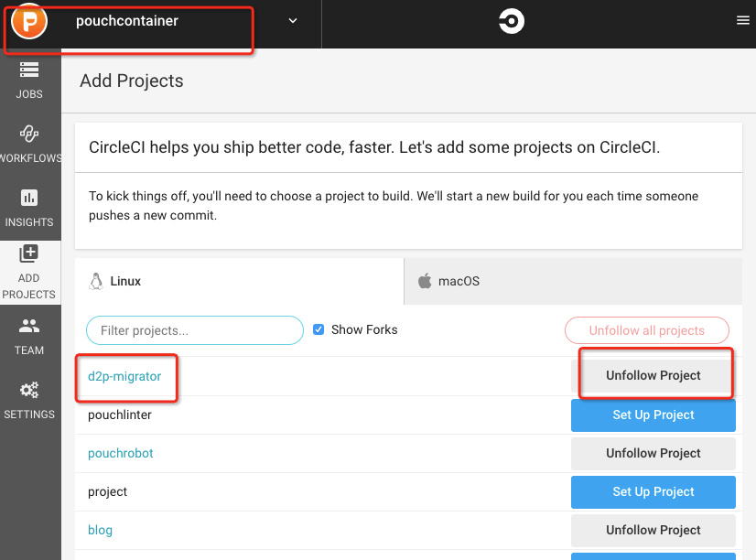This screenshot has width=756, height=560.
Task: Switch to the Linux tab
Action: point(239,281)
